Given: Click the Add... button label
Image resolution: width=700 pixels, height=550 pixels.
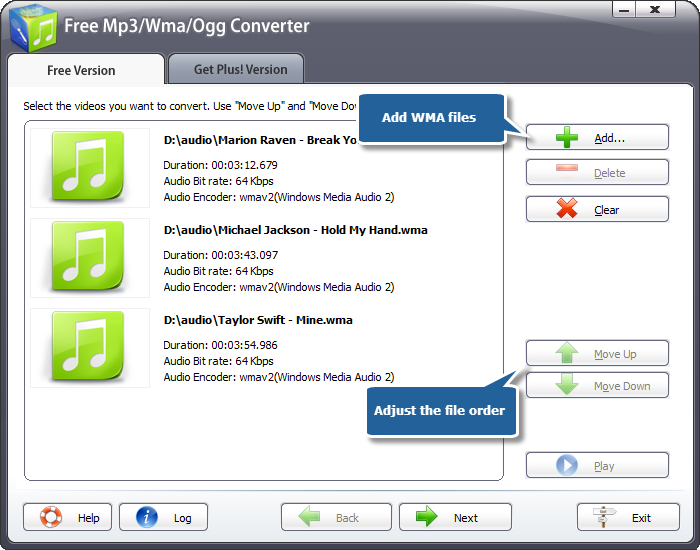Looking at the screenshot, I should pyautogui.click(x=609, y=138).
